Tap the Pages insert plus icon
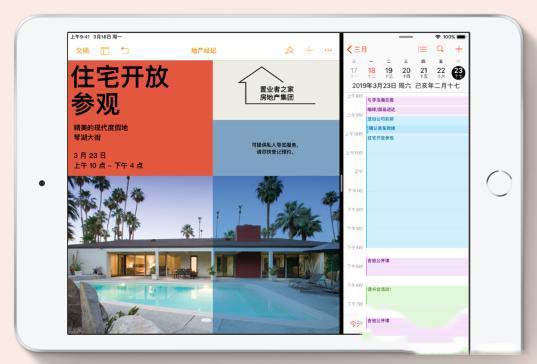 tap(309, 51)
